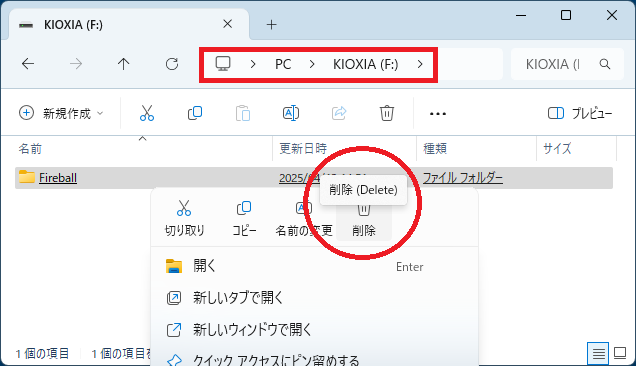The image size is (636, 366).
Task: Click the copy icon in the toolbar
Action: pos(195,113)
